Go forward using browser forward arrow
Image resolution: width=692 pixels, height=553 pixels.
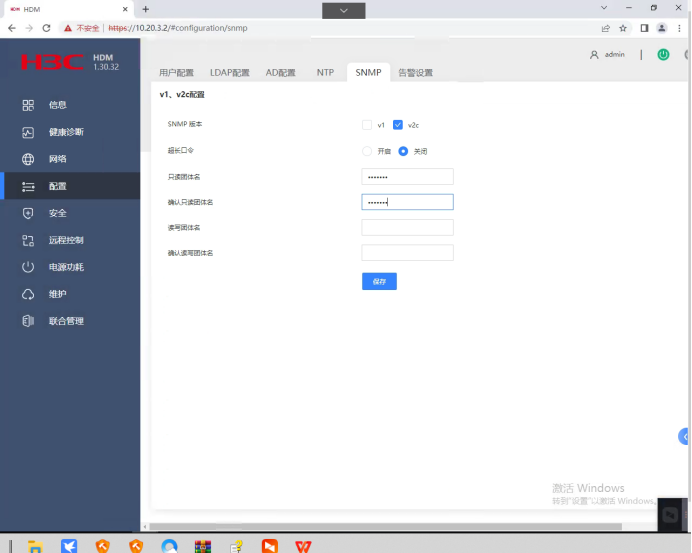click(x=29, y=28)
